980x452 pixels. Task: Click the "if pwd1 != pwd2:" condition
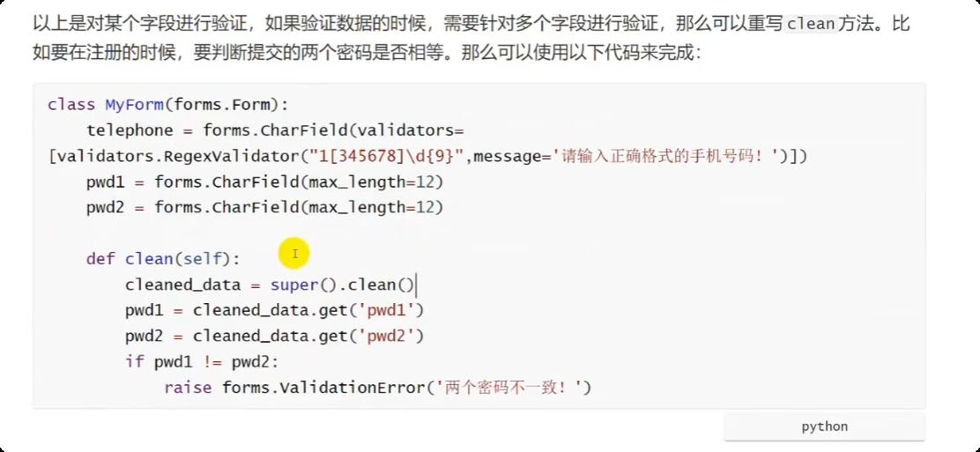[x=202, y=362]
